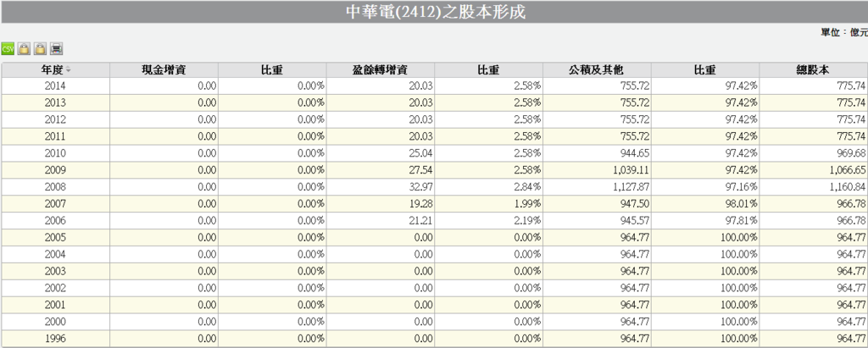The width and height of the screenshot is (868, 348).
Task: Click the 1,039.11 reserve value
Action: click(632, 170)
